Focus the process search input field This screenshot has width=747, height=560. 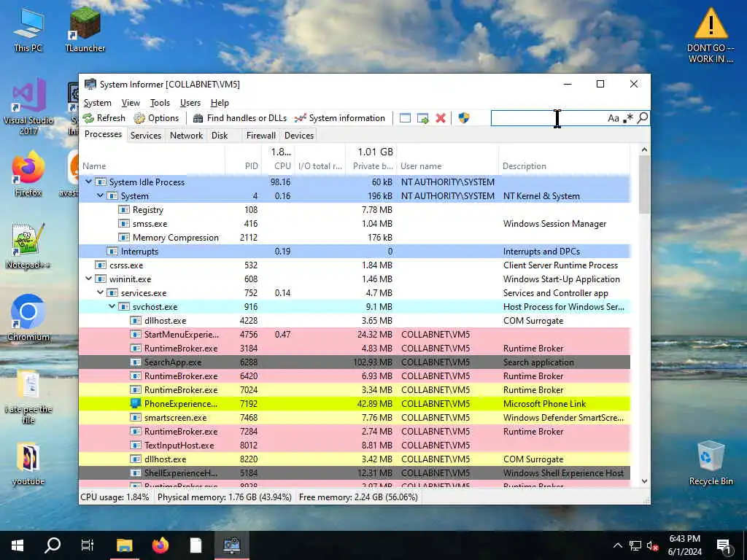pyautogui.click(x=549, y=118)
